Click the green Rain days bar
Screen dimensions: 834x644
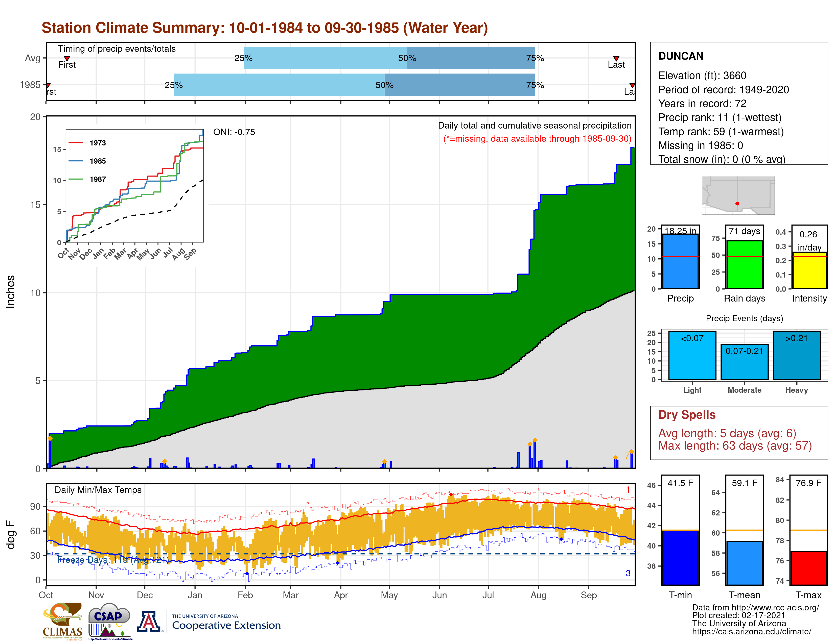coord(744,264)
